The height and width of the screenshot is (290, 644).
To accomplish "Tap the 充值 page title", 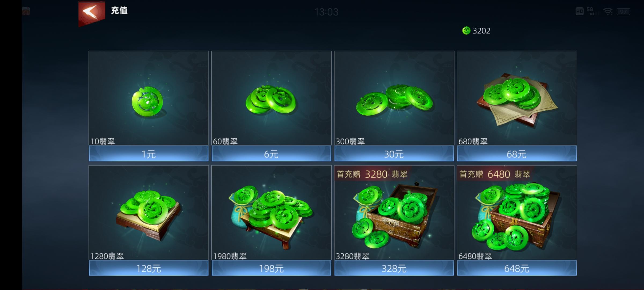I will [x=119, y=11].
